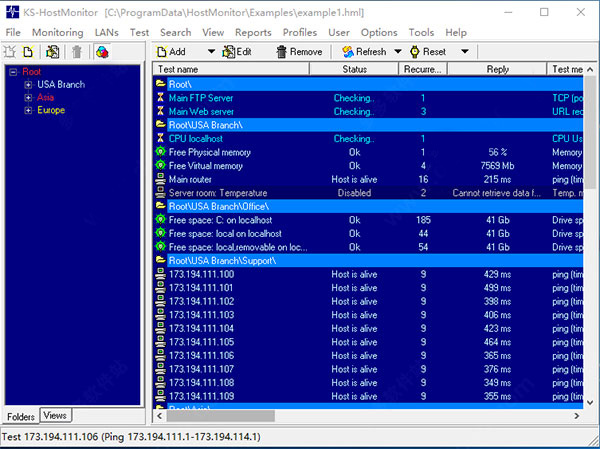Open the Refresh dropdown arrow

tap(397, 51)
